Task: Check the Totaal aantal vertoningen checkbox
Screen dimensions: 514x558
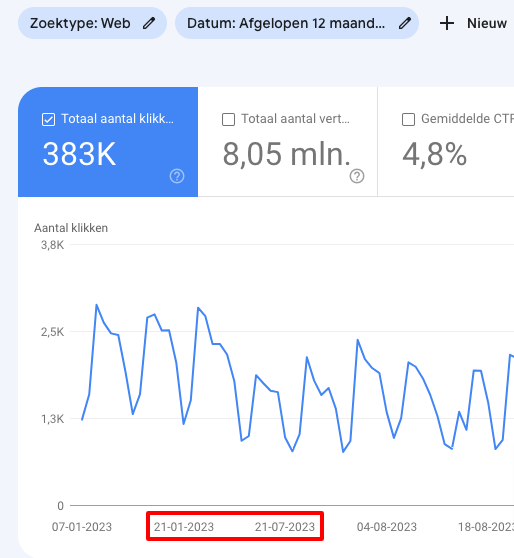Action: (x=229, y=120)
